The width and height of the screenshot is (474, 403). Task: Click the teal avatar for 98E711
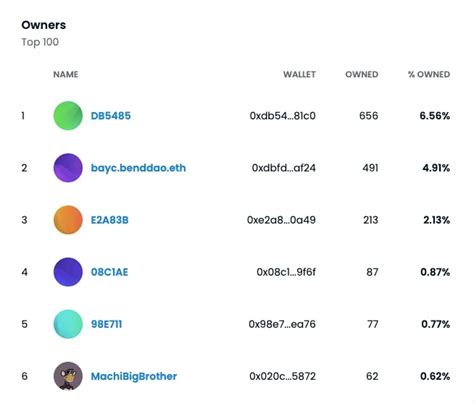(x=68, y=324)
